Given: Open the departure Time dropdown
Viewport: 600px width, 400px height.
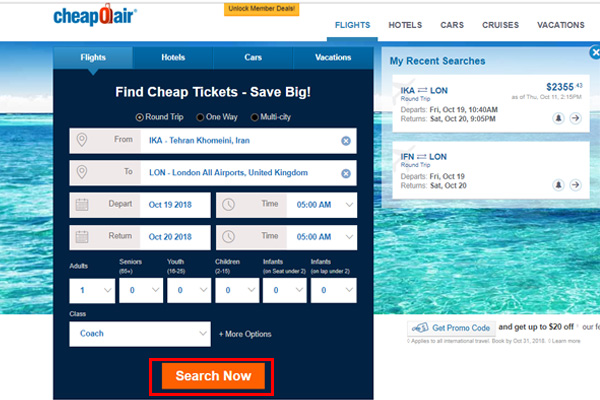Looking at the screenshot, I should coord(321,205).
